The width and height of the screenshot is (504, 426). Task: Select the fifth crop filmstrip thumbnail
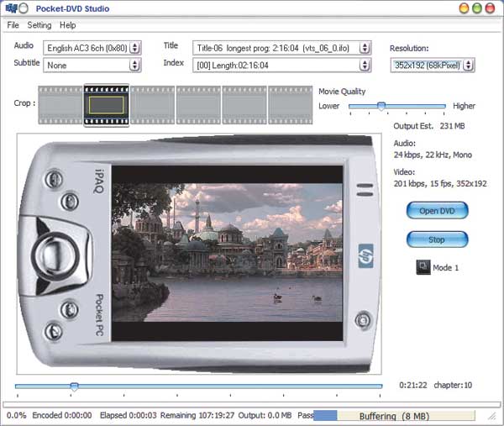[244, 105]
